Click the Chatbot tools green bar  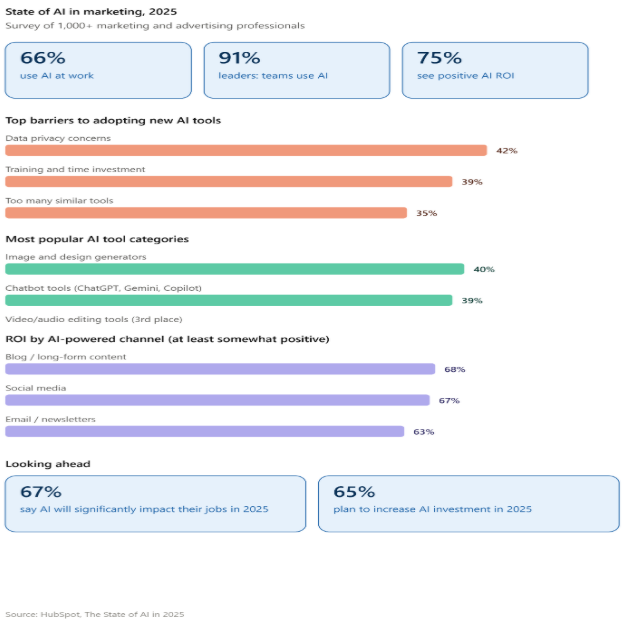tap(229, 300)
